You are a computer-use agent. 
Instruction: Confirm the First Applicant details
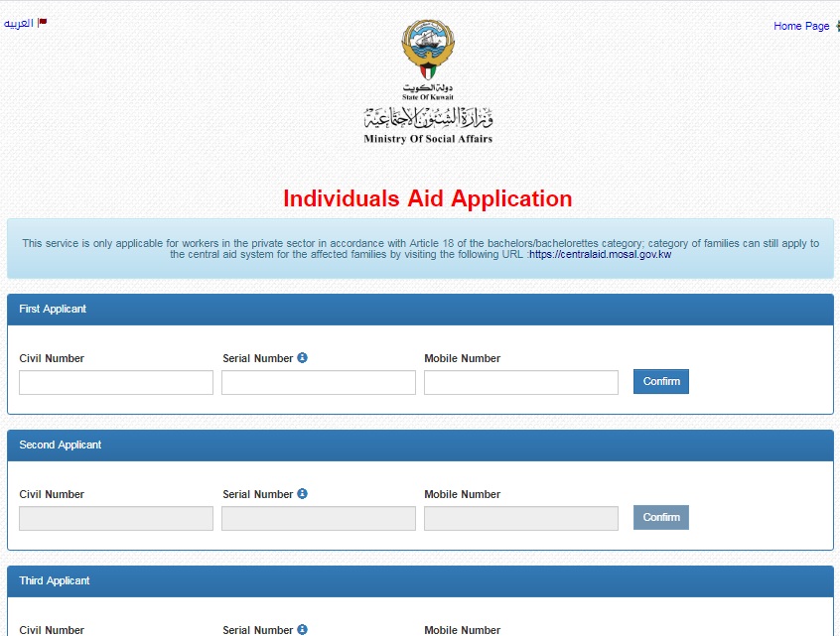tap(661, 381)
